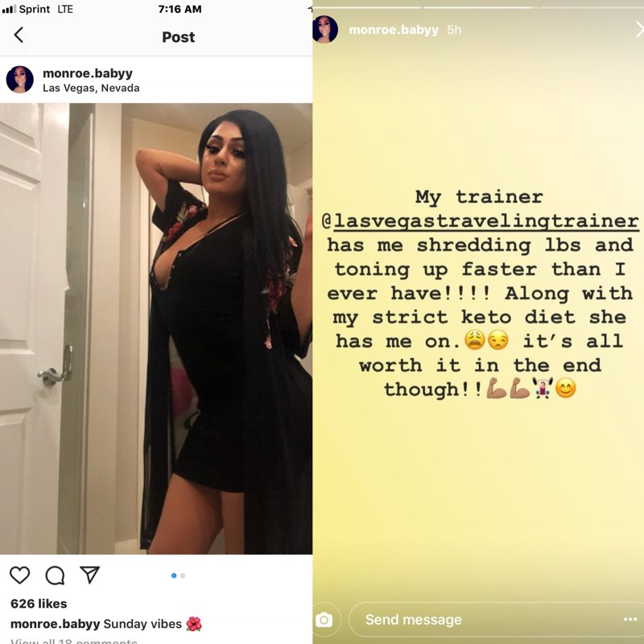Open comments with speech bubble icon

coord(55,575)
